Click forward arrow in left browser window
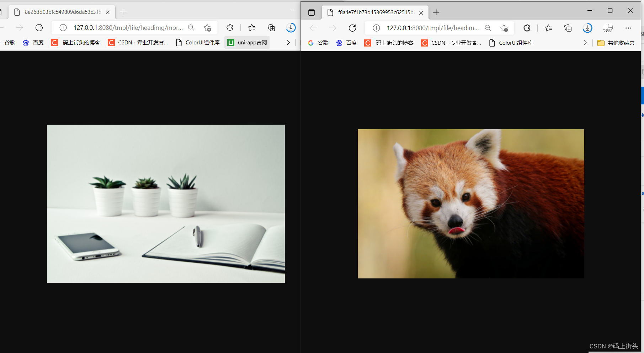Viewport: 644px width, 353px height. [x=20, y=28]
